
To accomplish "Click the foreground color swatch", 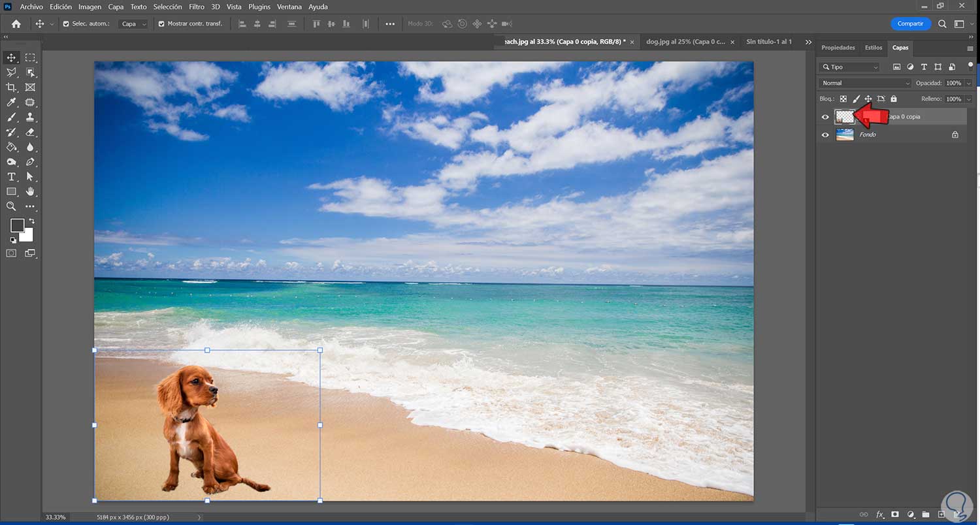I will point(17,225).
